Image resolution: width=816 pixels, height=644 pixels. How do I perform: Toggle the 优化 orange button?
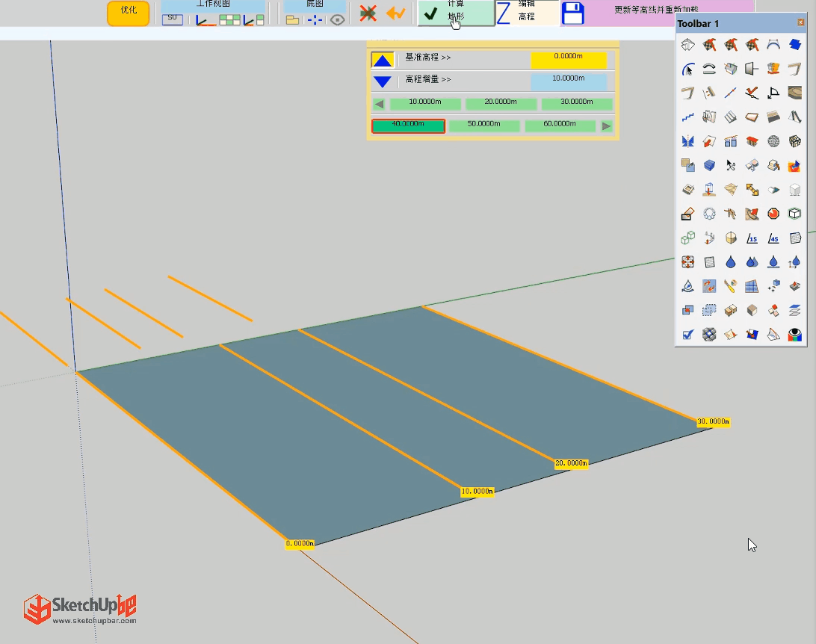128,13
